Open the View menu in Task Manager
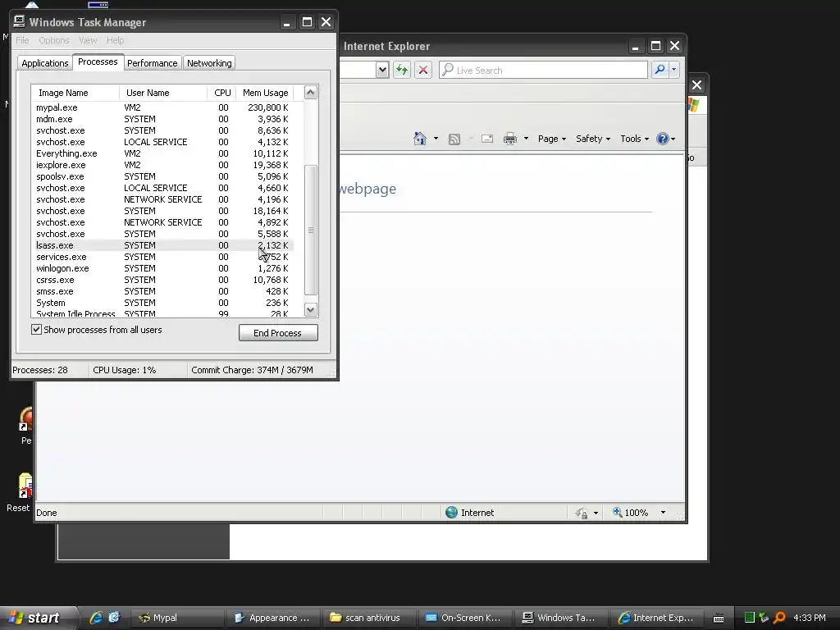 tap(88, 40)
